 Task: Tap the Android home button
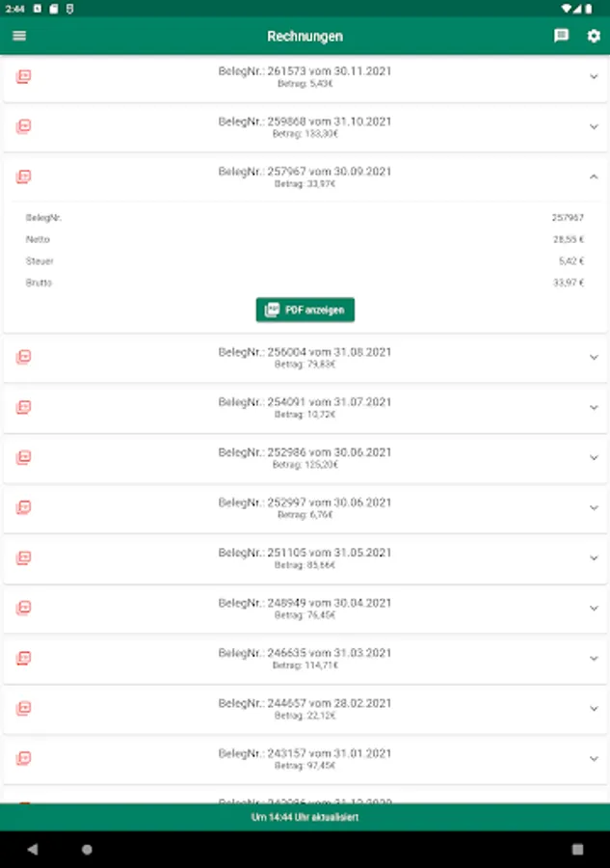pyautogui.click(x=87, y=850)
